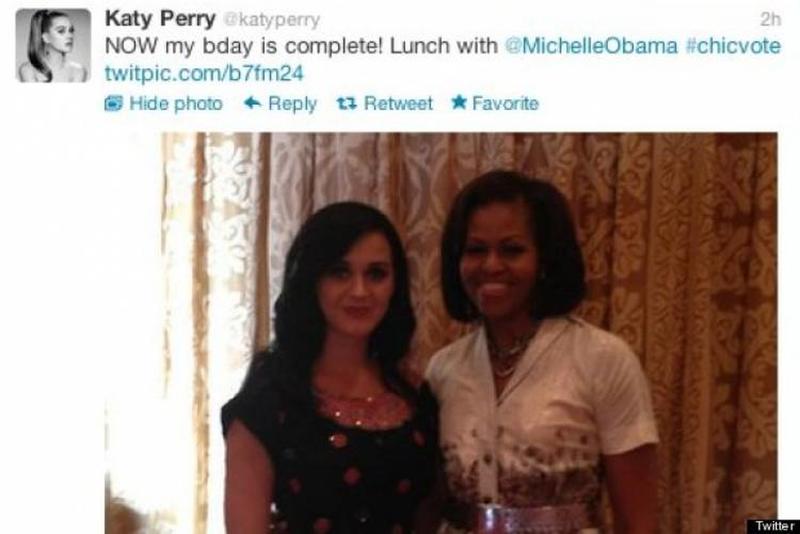Click the @katyperry handle
This screenshot has height=534, width=800.
271,20
